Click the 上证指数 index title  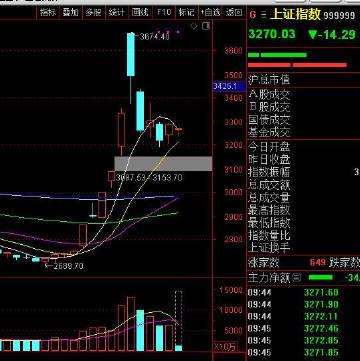295,15
